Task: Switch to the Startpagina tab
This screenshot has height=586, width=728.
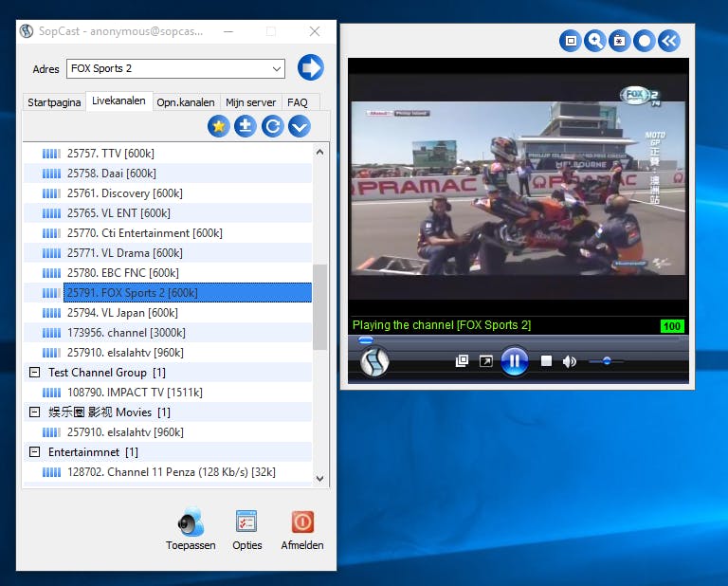Action: tap(54, 102)
